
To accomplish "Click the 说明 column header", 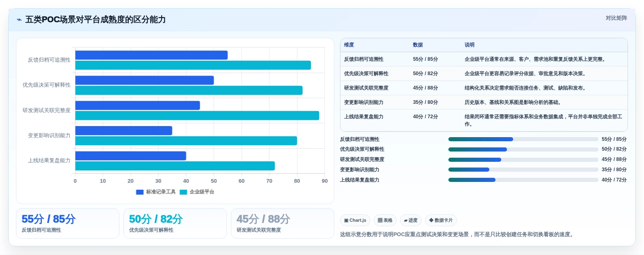I will click(470, 45).
